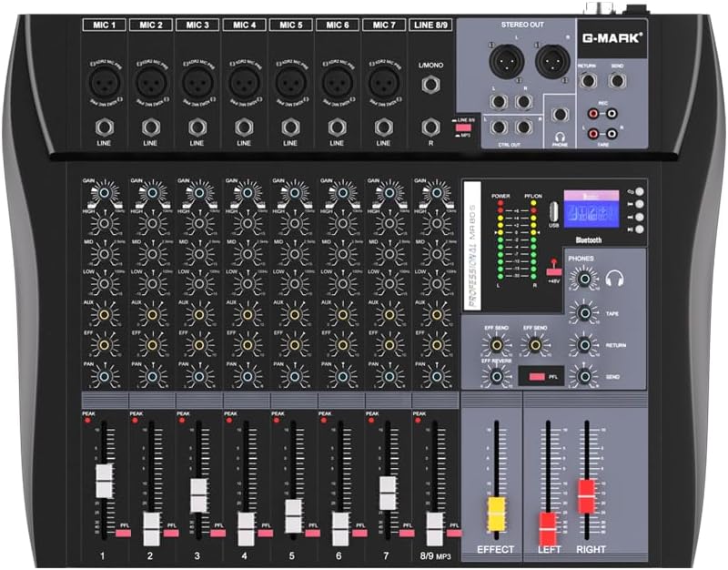
Task: Click the headphone icon beside the PHONES knob
Action: (x=616, y=278)
